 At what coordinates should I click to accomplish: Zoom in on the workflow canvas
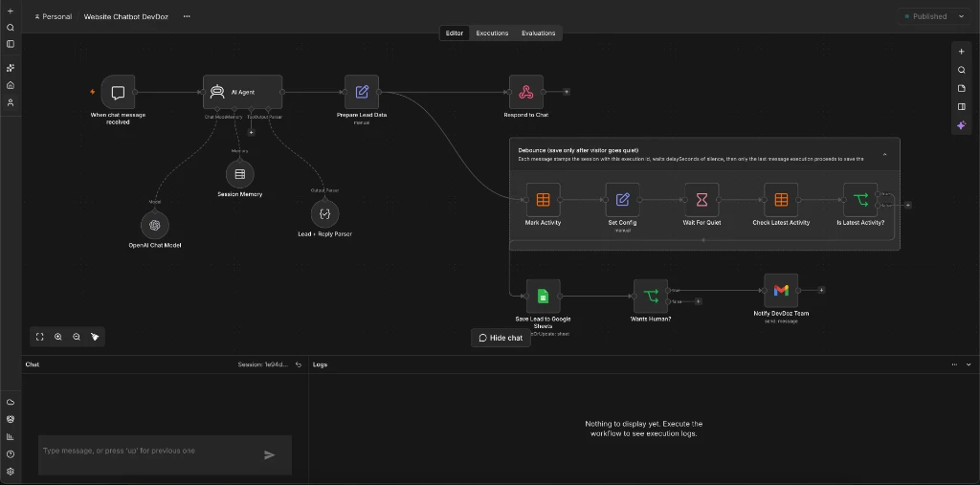pyautogui.click(x=58, y=337)
